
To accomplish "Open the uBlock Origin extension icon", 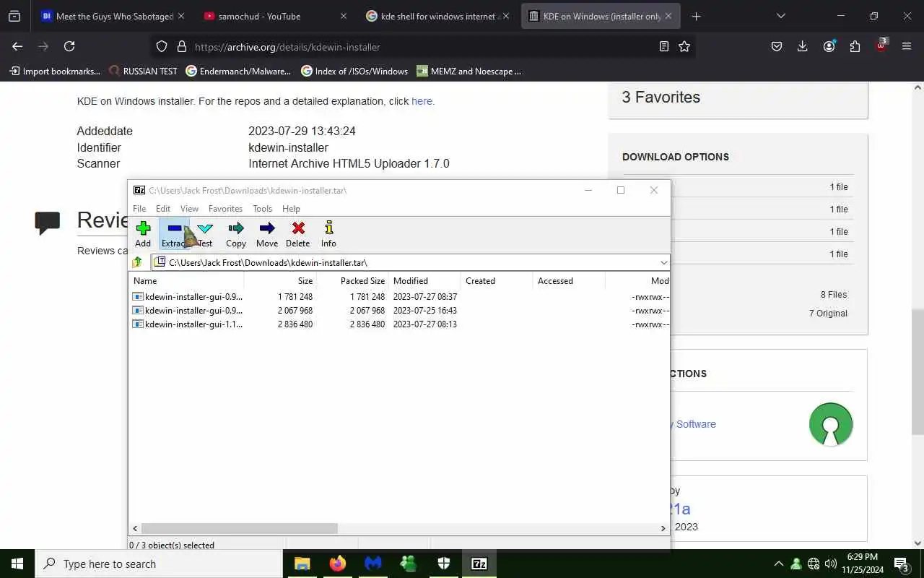I will pos(881,46).
